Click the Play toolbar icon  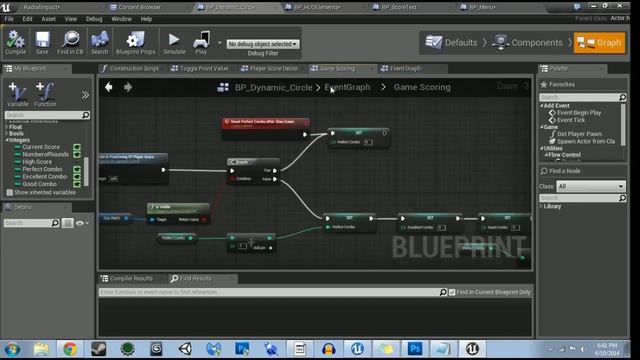coord(201,42)
